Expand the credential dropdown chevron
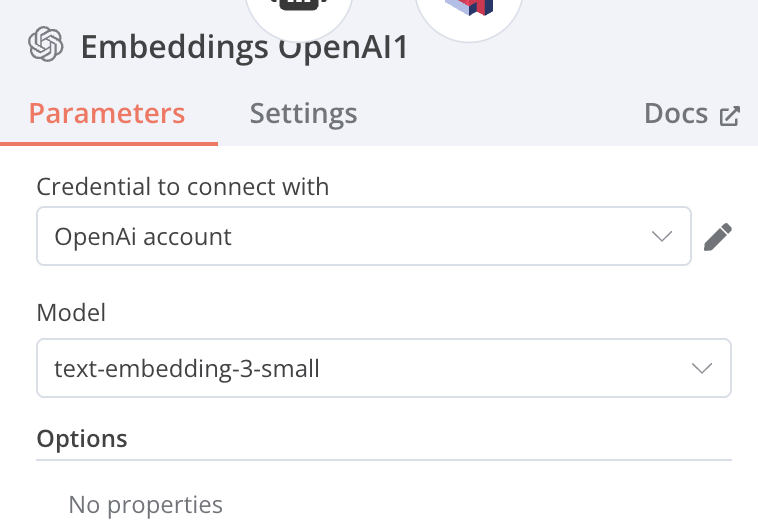Screen dimensions: 758x530 [x=661, y=237]
